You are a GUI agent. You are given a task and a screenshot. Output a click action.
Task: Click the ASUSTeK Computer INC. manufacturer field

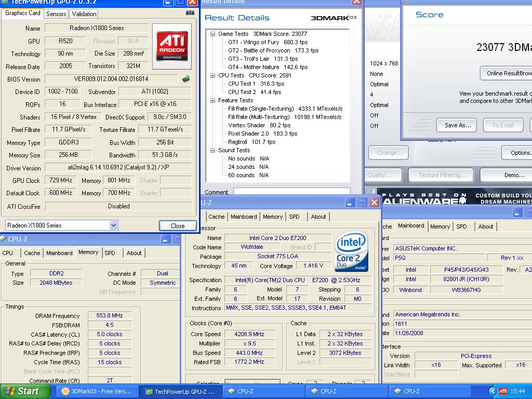(x=462, y=248)
